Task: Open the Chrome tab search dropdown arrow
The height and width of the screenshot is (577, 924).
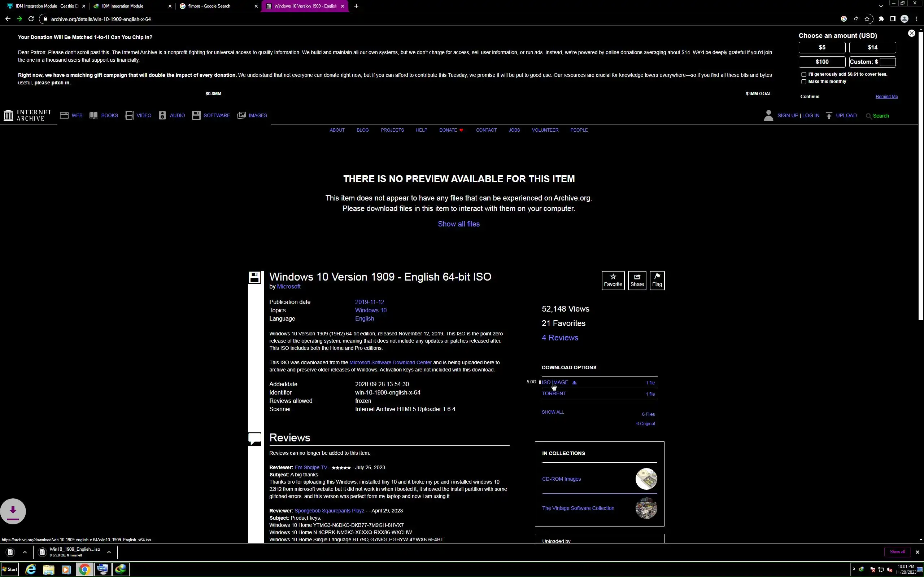Action: pos(881,6)
